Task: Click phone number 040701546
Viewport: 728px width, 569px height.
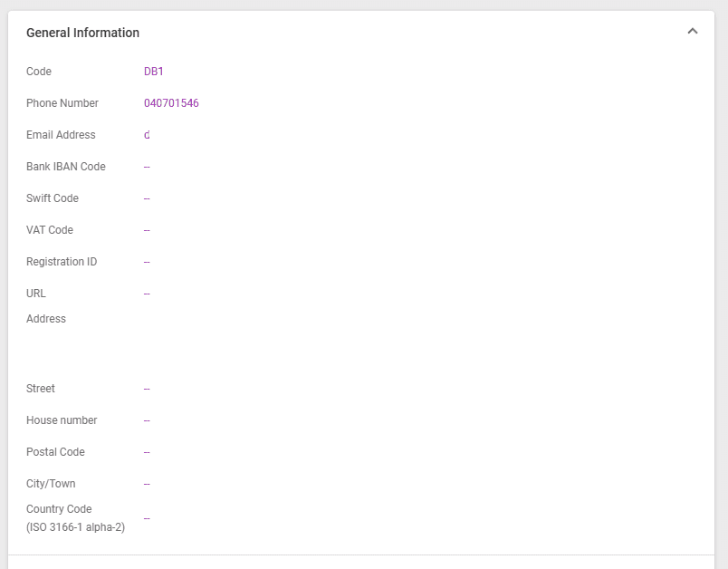Action: pyautogui.click(x=171, y=103)
